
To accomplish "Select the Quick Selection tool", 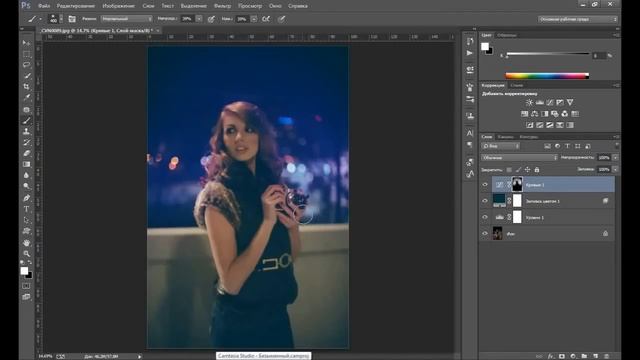I will coord(27,76).
